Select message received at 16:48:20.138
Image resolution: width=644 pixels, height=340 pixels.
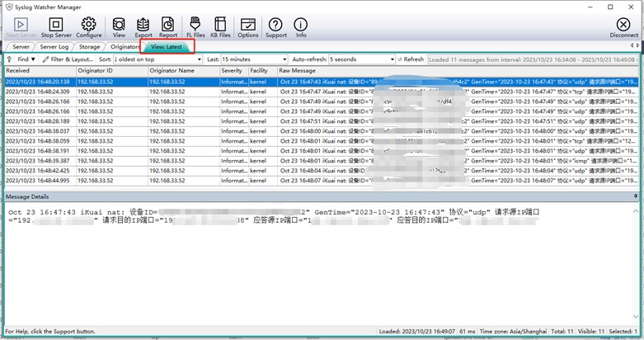322,82
